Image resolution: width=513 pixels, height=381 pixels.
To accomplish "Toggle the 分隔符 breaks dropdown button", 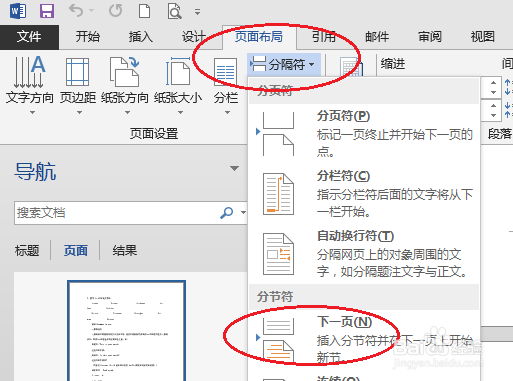I will 284,64.
